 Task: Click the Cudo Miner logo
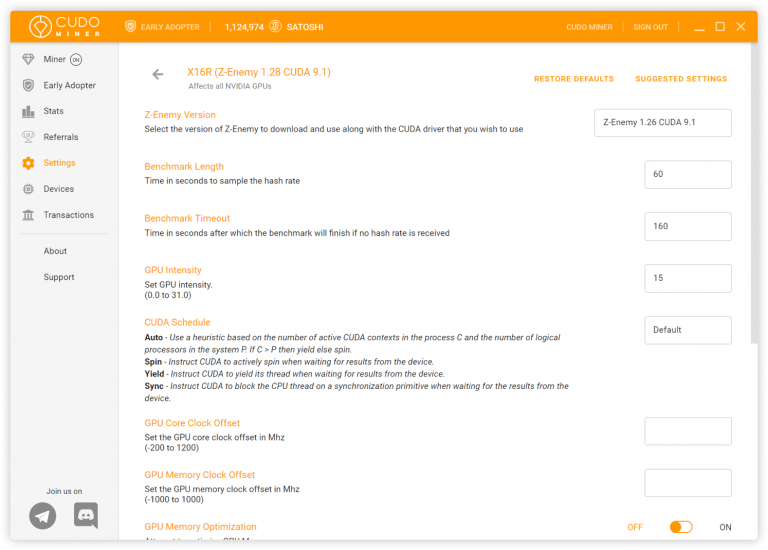point(65,26)
